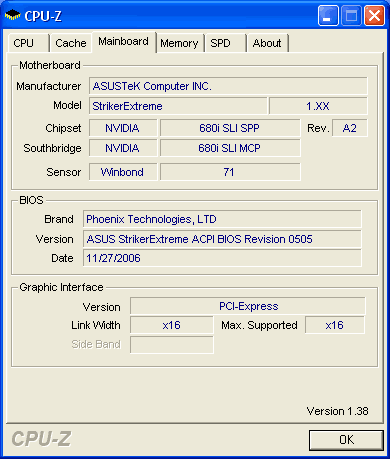Select the PCI-Express graphic version field
The height and width of the screenshot is (459, 390).
pyautogui.click(x=248, y=306)
